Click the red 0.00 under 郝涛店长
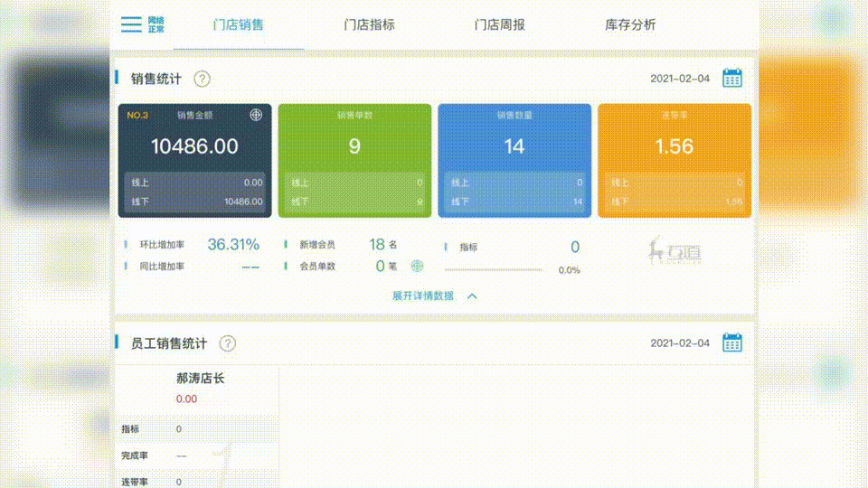Screen dimensions: 868x488 pyautogui.click(x=186, y=399)
